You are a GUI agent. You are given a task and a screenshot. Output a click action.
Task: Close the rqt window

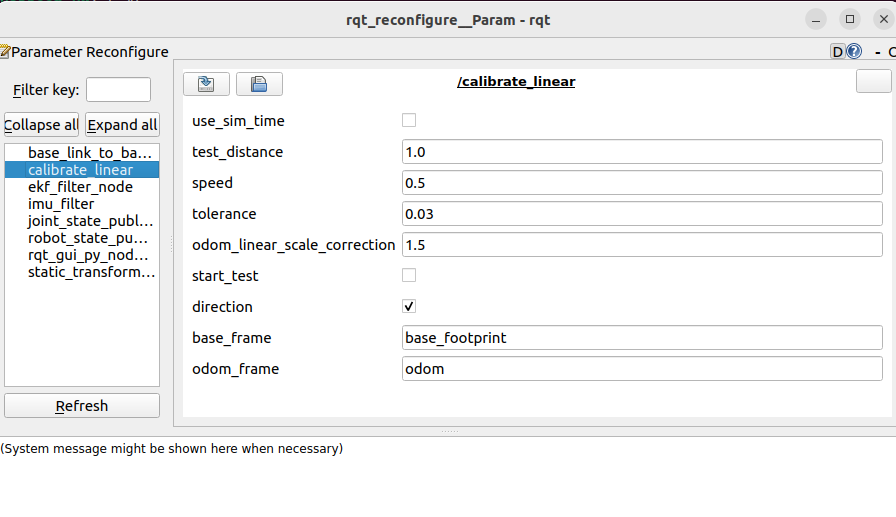884,19
